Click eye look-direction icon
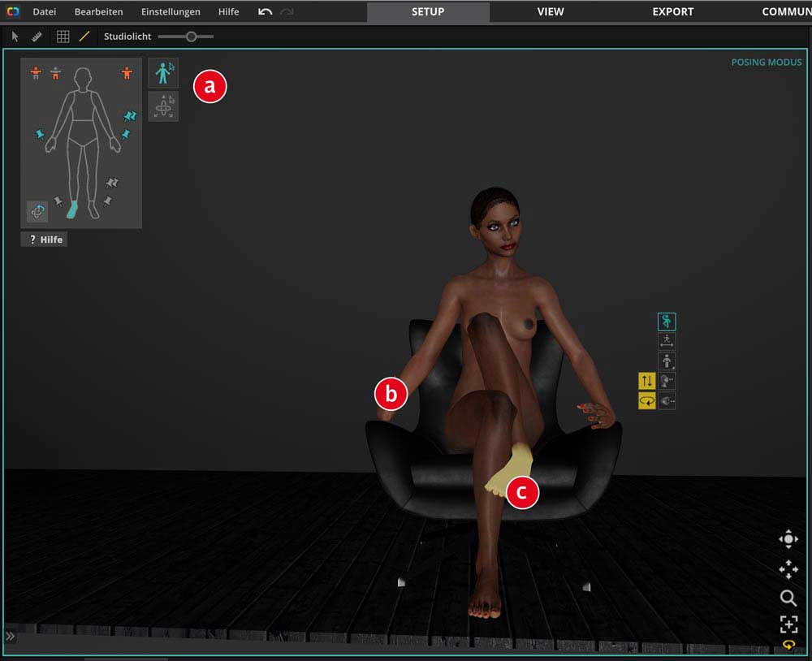This screenshot has height=661, width=812. pyautogui.click(x=667, y=400)
